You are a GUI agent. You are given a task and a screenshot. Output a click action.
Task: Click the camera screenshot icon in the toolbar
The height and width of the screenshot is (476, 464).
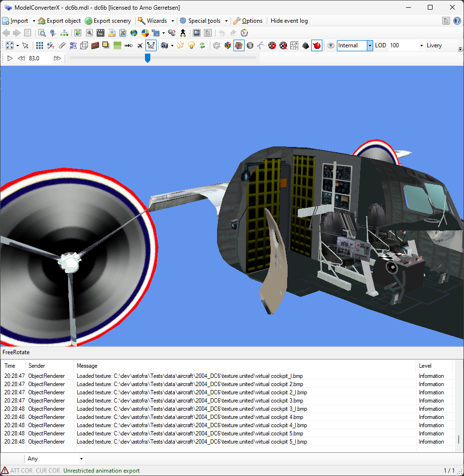[x=164, y=45]
